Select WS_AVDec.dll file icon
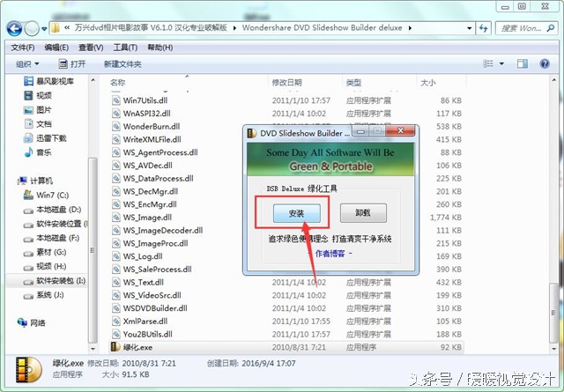Screen dimensions: 564x392 (x=115, y=166)
